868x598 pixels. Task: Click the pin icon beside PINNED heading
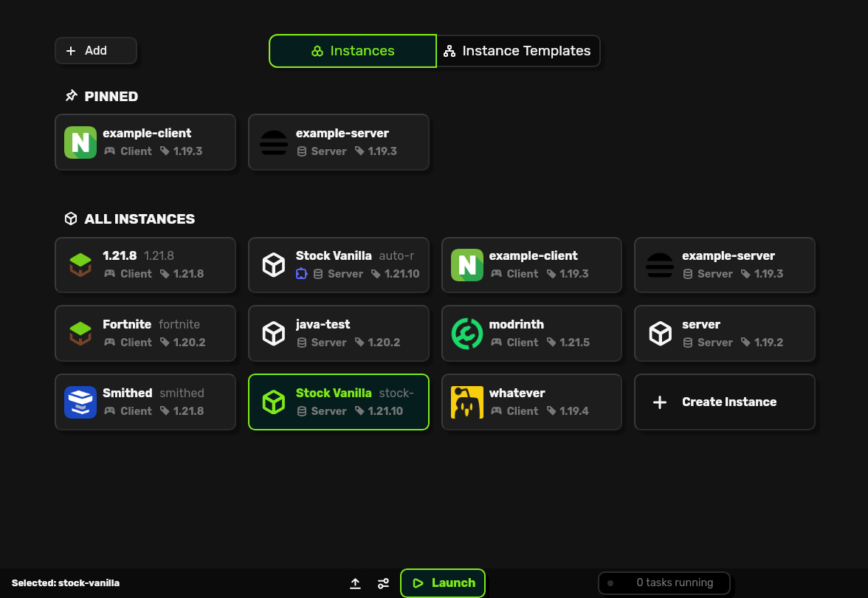71,96
